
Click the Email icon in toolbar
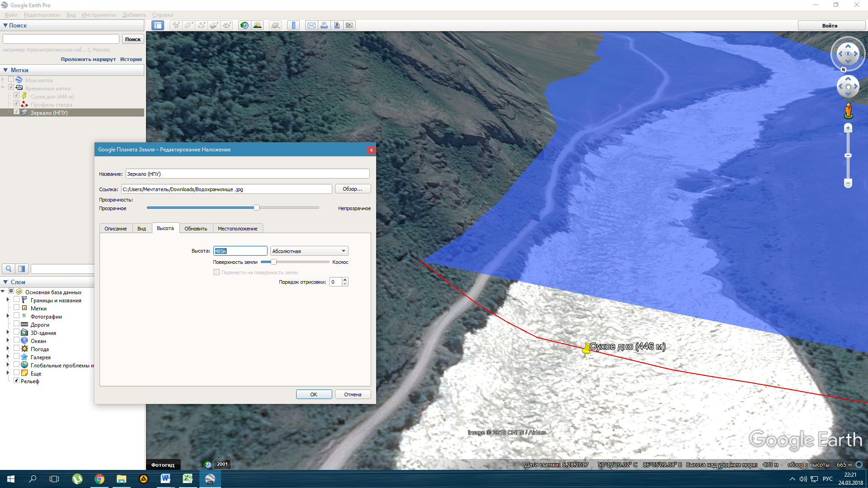311,25
